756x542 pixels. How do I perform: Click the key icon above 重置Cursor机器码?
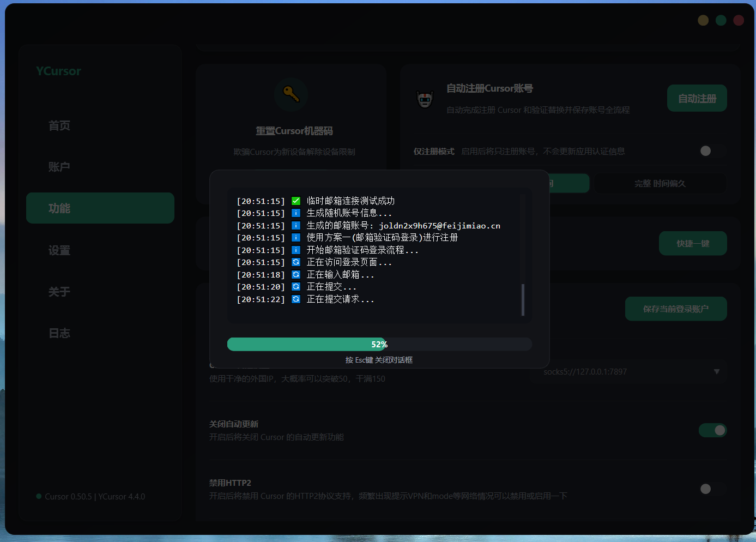pos(291,94)
